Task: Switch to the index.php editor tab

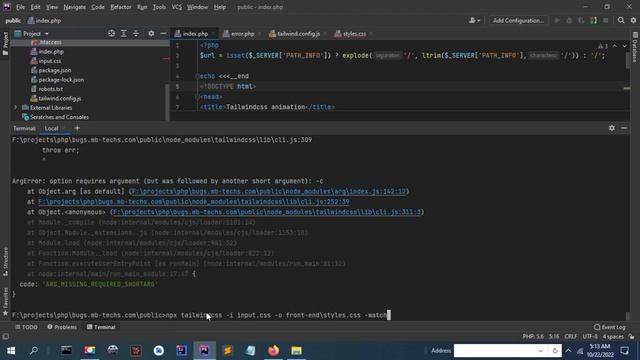Action: coord(195,34)
